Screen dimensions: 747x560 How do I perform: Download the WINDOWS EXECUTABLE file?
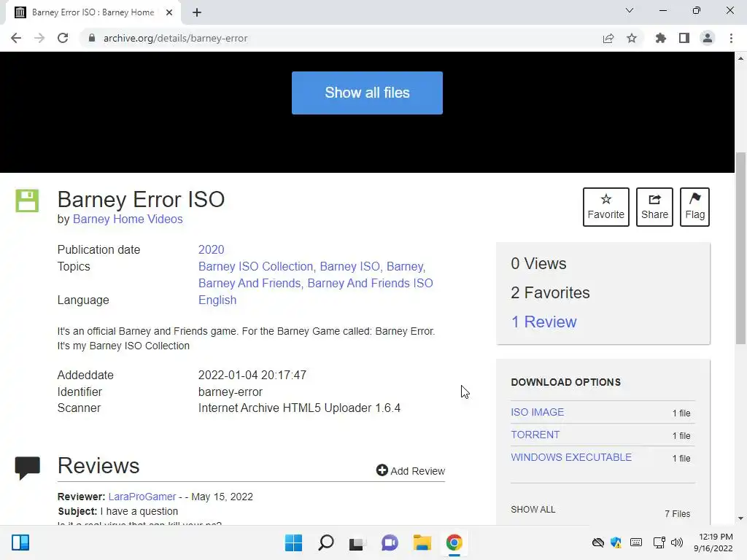[571, 457]
